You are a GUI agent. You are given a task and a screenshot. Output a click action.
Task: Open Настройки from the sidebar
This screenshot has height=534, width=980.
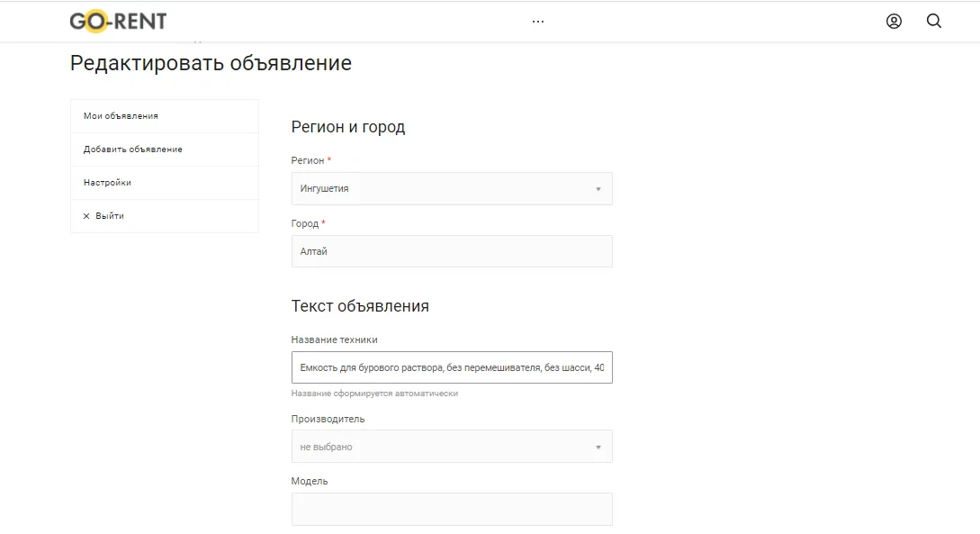coord(107,183)
